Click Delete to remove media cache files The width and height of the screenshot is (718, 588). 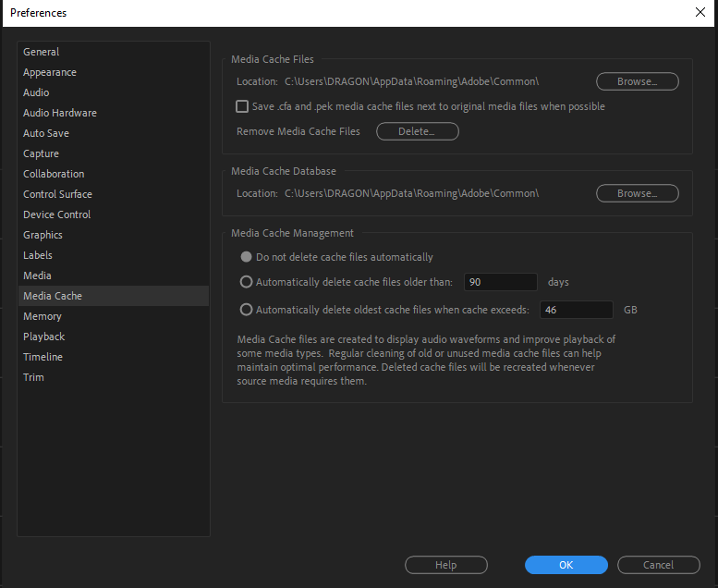[x=417, y=131]
